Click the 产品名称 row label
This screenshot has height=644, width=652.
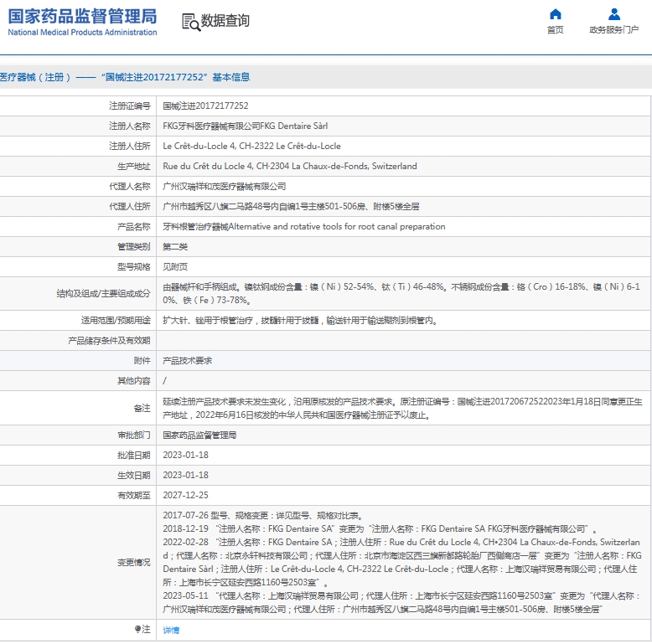(134, 227)
